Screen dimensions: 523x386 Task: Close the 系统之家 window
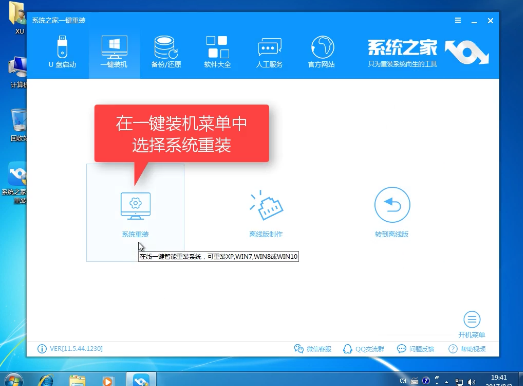click(490, 21)
